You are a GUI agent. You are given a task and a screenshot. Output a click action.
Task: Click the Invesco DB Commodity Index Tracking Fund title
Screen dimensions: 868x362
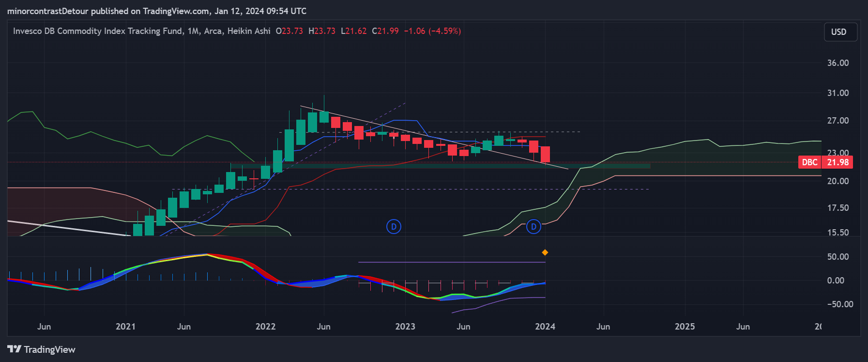[98, 31]
